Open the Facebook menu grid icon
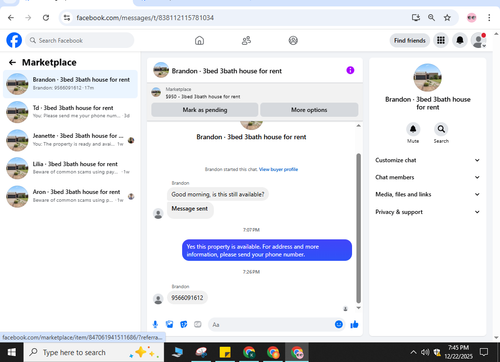Viewport: 500px width, 362px height. tap(441, 40)
